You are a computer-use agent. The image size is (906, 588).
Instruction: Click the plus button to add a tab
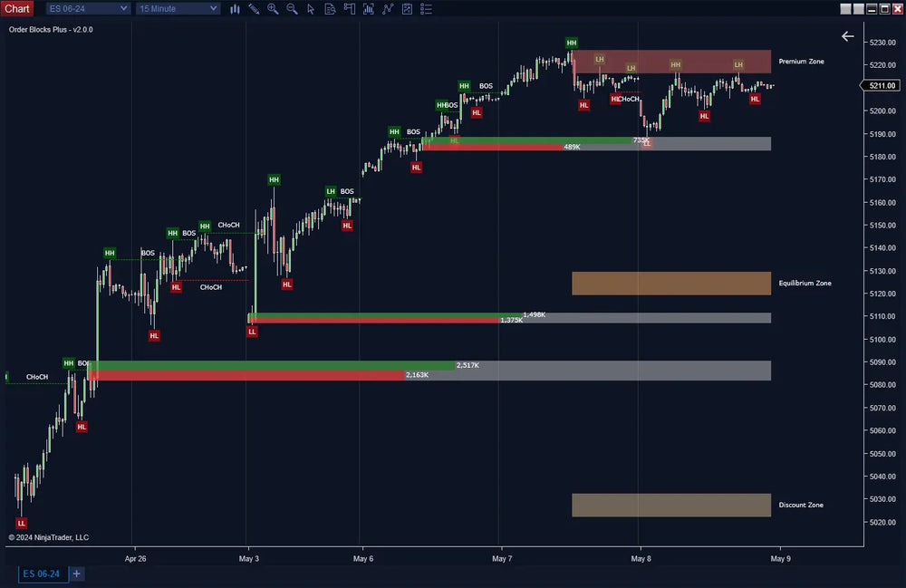(76, 574)
